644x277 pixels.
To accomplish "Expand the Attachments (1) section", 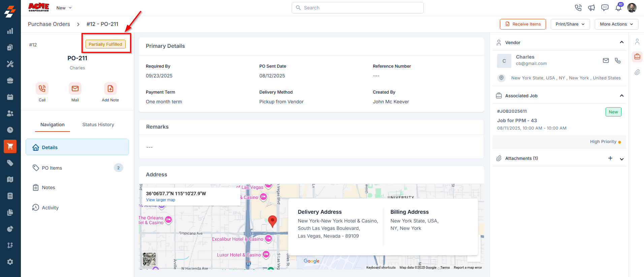I will (622, 159).
